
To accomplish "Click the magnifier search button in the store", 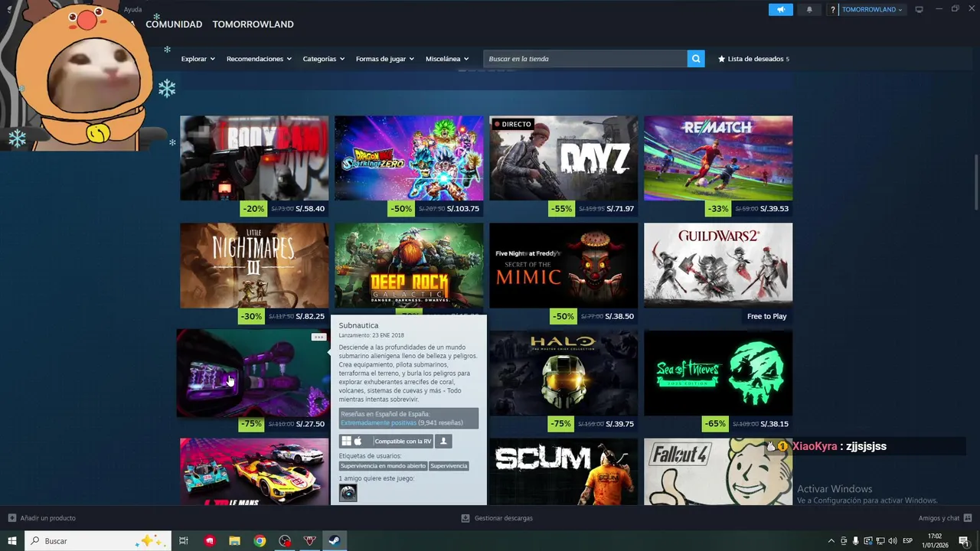I will (x=696, y=59).
